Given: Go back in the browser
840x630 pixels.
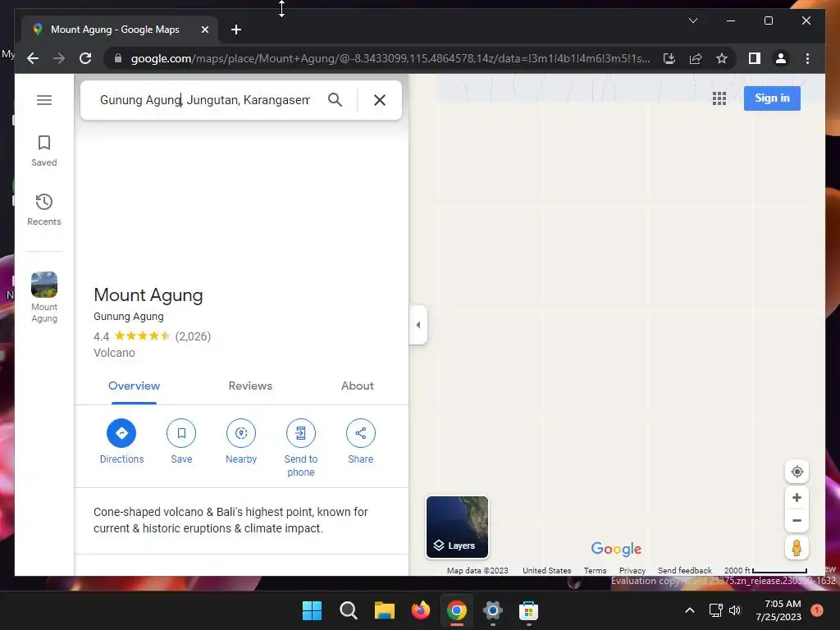Looking at the screenshot, I should click(33, 58).
